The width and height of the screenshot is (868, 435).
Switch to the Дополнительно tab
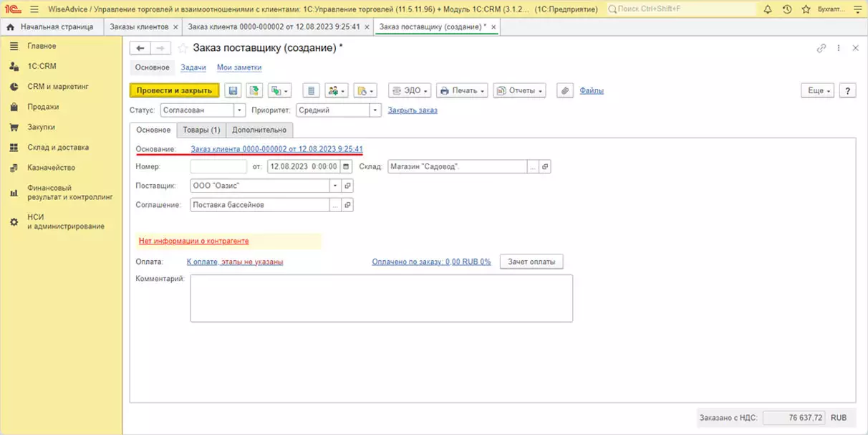coord(259,130)
